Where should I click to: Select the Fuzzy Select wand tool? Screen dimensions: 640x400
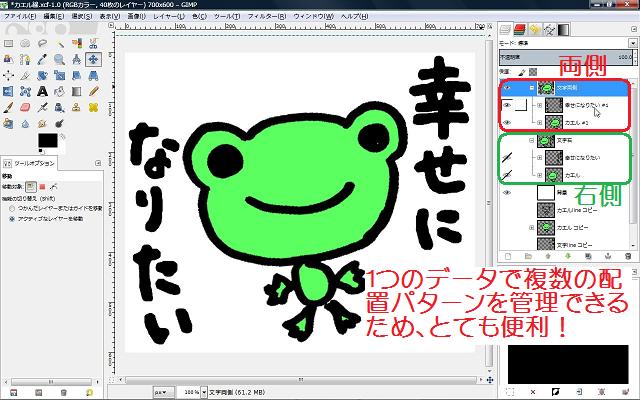pyautogui.click(x=60, y=43)
